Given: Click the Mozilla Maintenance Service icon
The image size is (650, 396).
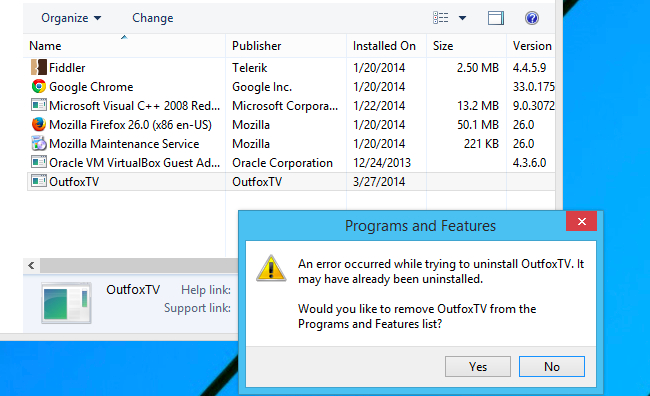Looking at the screenshot, I should coord(39,143).
